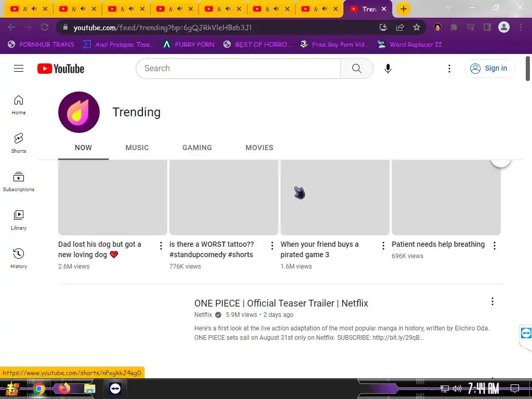The image size is (532, 399).
Task: Open the Word Replacer II bookmark
Action: point(410,45)
